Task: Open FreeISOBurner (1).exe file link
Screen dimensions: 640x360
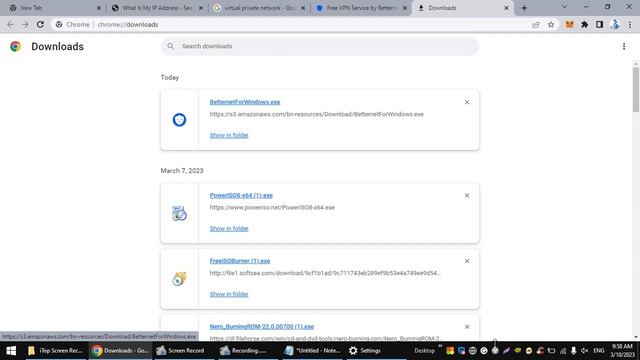Action: coord(240,261)
